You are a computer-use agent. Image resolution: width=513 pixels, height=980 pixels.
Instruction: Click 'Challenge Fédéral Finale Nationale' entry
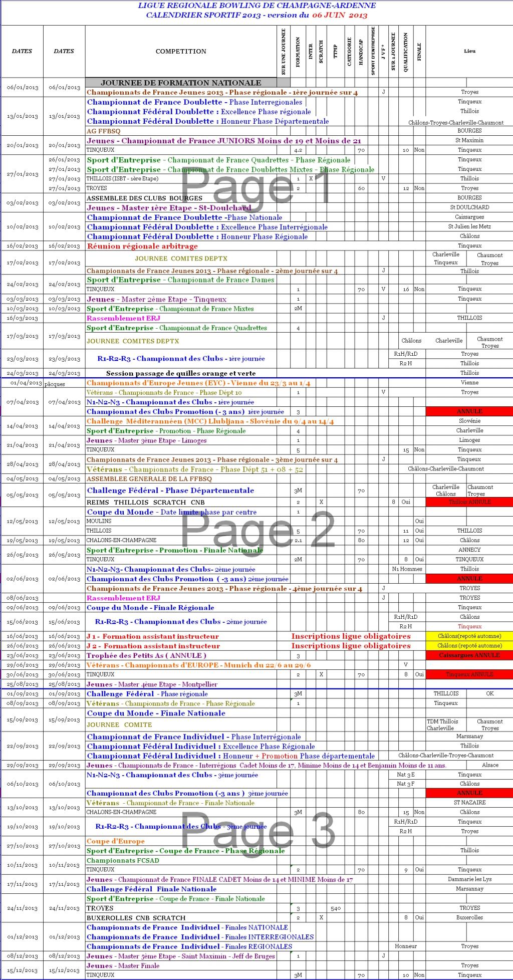pyautogui.click(x=151, y=889)
